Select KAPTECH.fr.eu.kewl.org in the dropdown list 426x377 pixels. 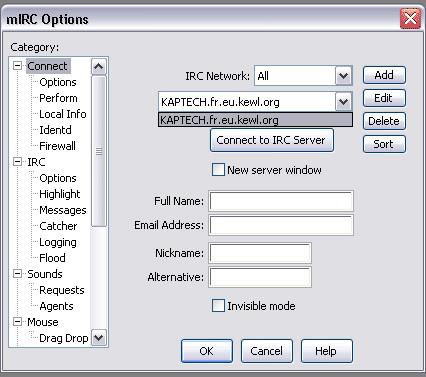(x=255, y=120)
